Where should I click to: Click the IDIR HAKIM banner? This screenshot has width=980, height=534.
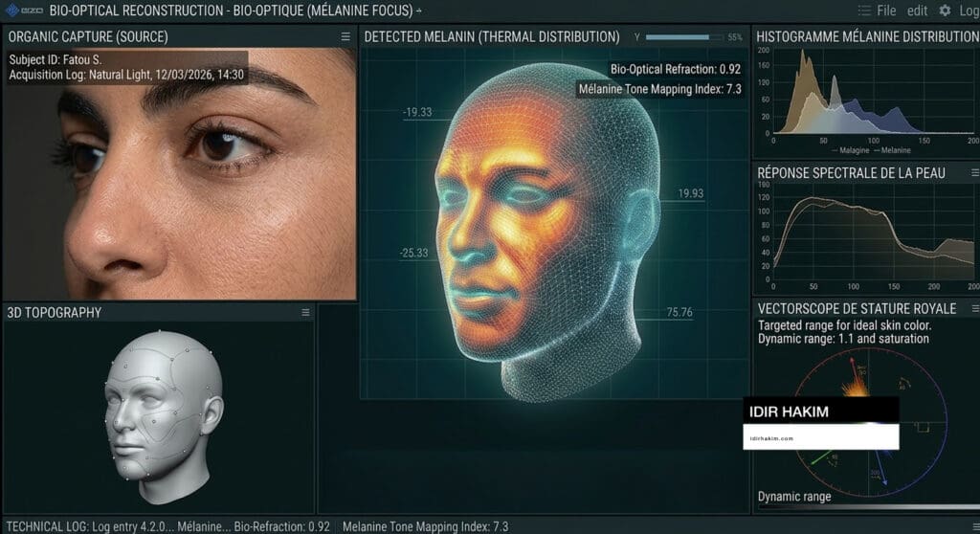pyautogui.click(x=820, y=411)
